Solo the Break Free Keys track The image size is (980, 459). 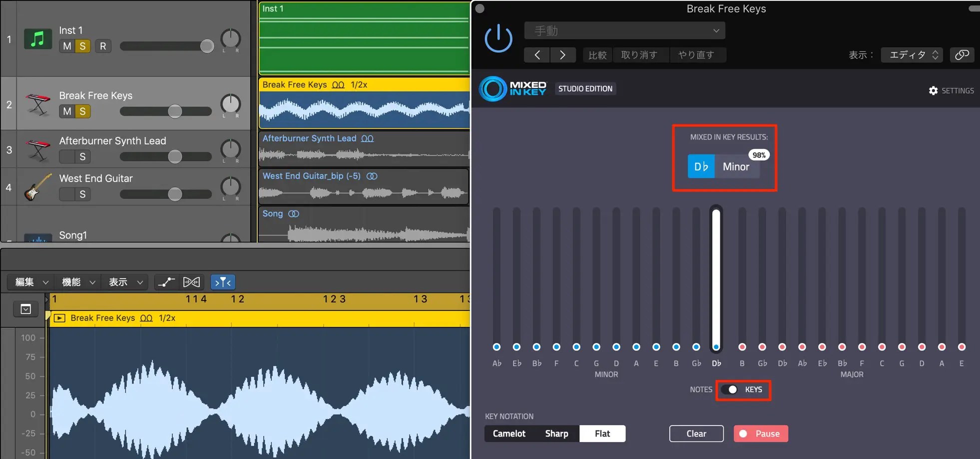click(x=82, y=111)
